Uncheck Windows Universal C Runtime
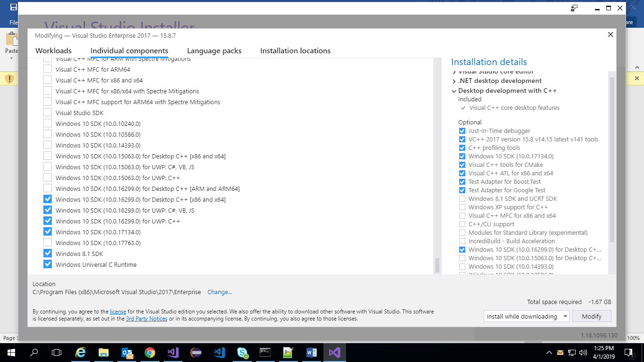 48,264
